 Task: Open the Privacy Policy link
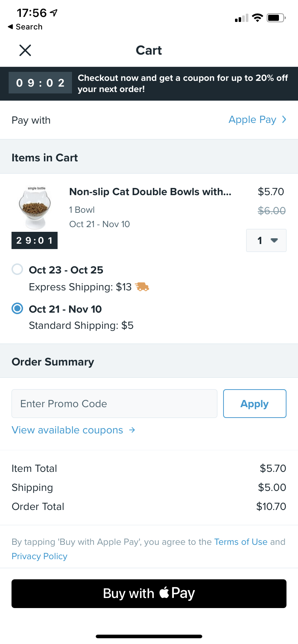coord(40,556)
